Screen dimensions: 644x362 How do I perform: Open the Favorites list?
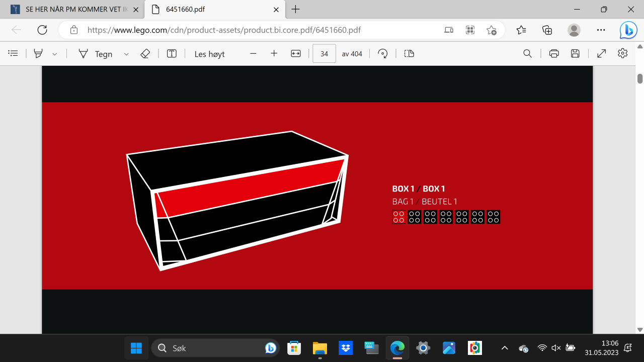pyautogui.click(x=521, y=30)
